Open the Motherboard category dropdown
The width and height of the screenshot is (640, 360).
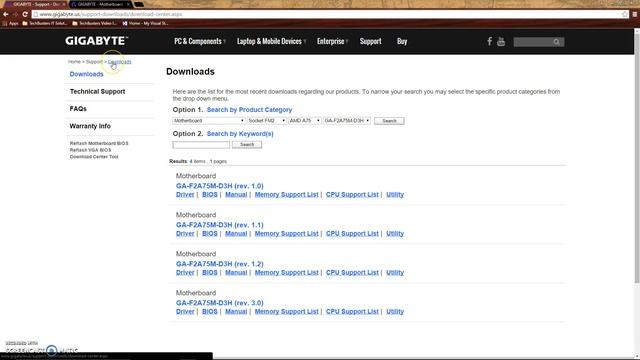tap(209, 121)
